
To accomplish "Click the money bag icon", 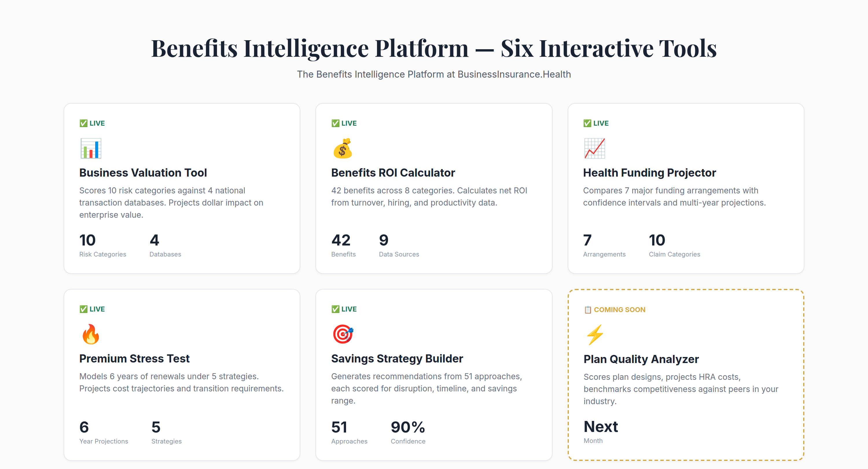I will [342, 148].
